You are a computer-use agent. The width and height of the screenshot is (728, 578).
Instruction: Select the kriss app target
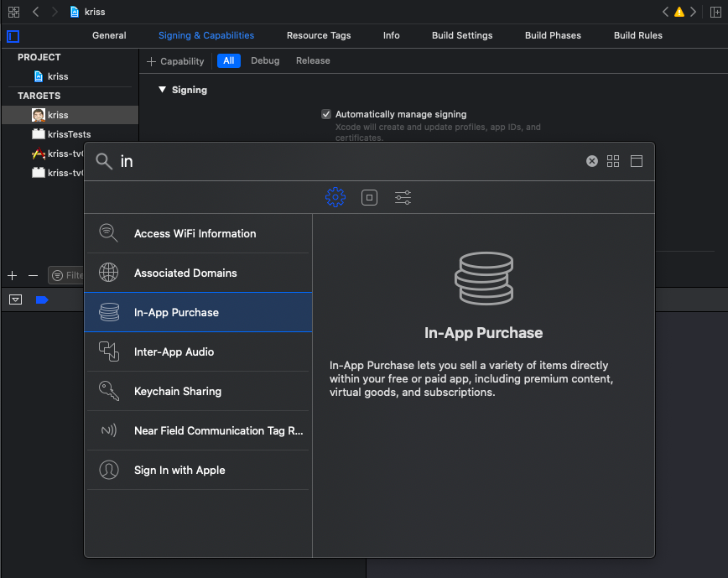(70, 115)
